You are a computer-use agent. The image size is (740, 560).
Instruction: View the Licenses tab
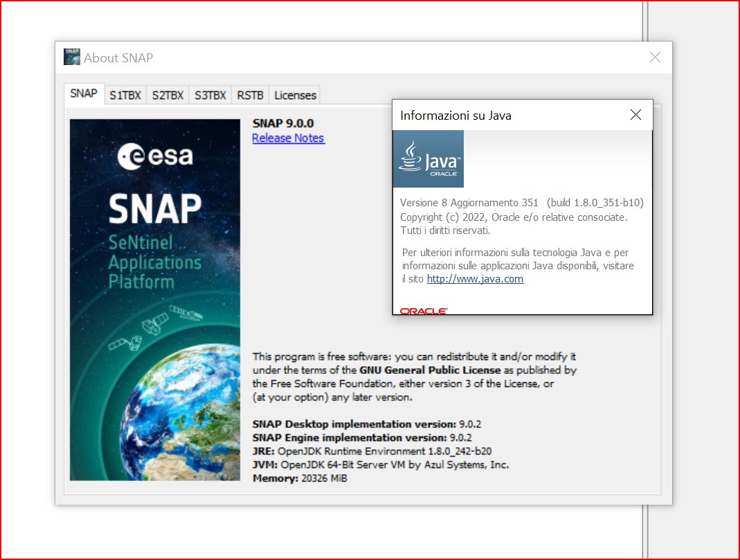click(295, 96)
